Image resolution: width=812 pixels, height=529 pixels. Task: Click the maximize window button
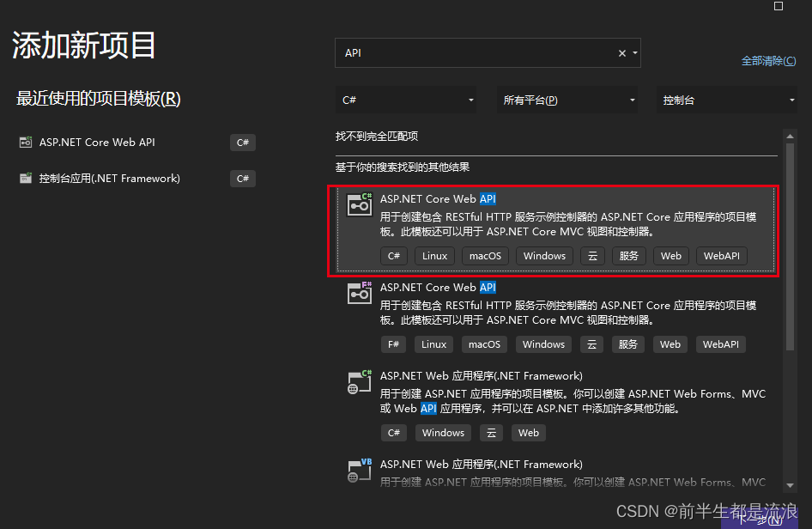779,6
